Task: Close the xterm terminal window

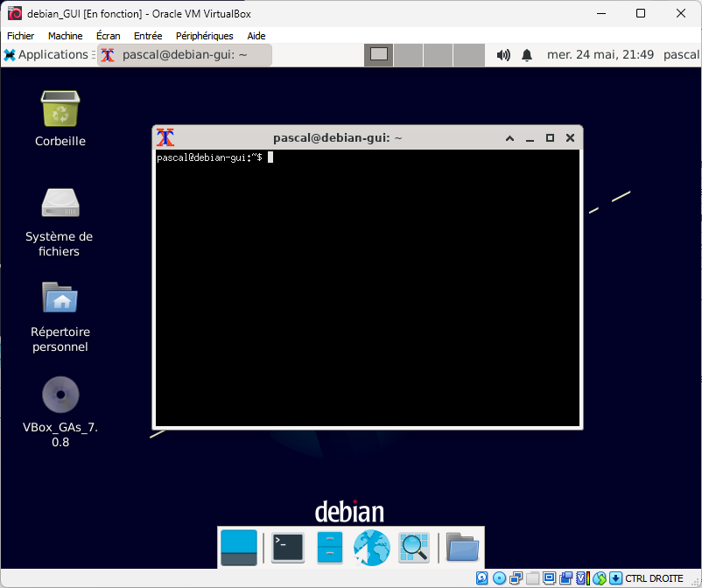Action: click(x=570, y=138)
